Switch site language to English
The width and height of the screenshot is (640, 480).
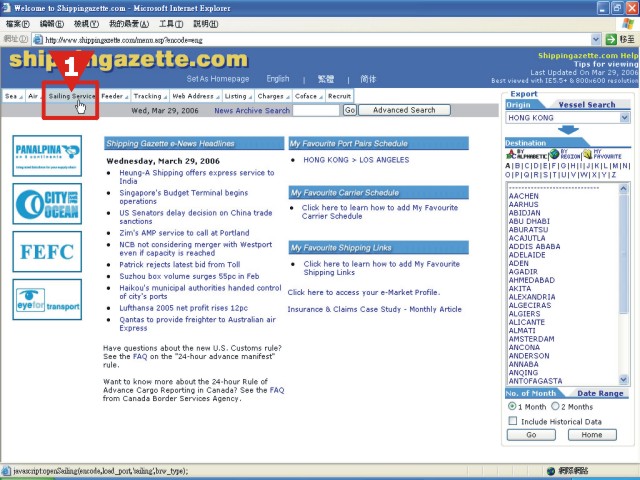[x=278, y=79]
